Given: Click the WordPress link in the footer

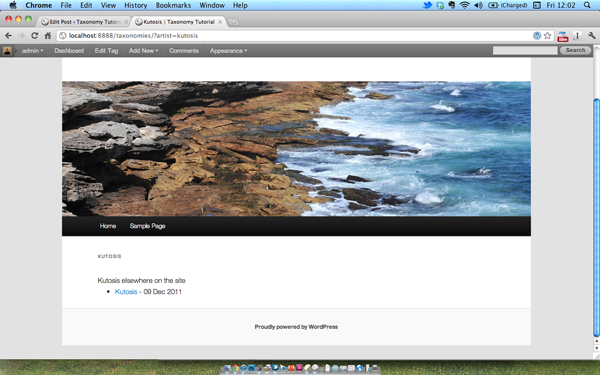Looking at the screenshot, I should point(323,327).
